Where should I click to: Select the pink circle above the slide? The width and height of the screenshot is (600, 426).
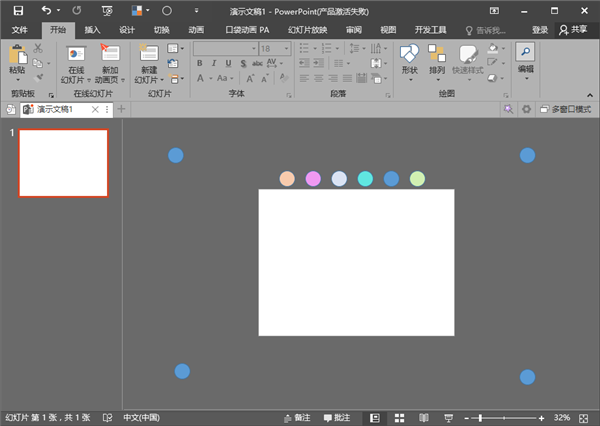313,179
